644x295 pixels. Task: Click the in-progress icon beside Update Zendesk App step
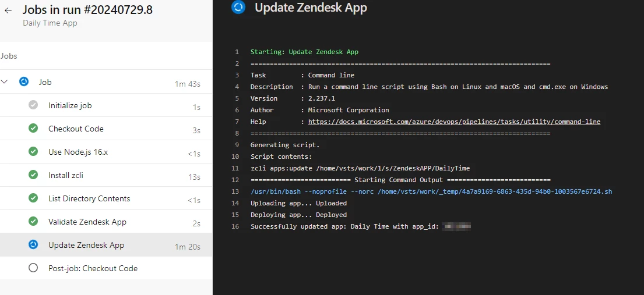point(33,244)
